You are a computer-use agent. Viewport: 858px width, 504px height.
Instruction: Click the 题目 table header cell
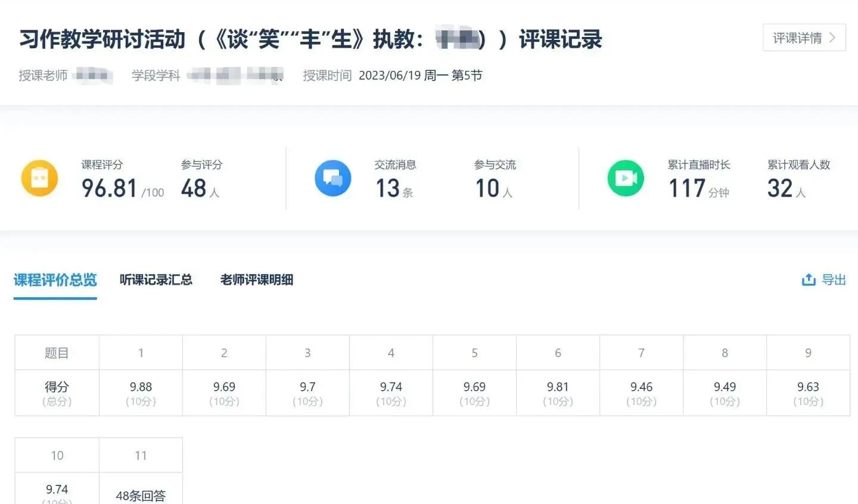(x=57, y=353)
